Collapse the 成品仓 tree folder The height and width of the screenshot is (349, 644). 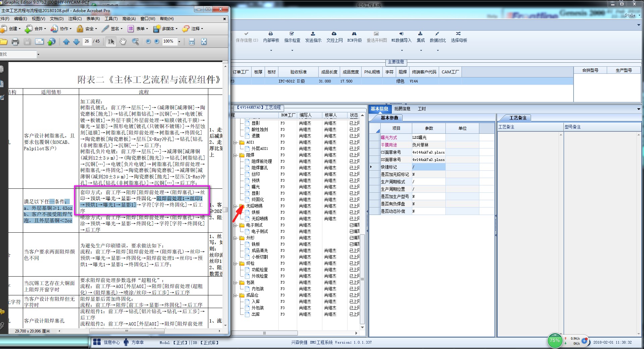[x=236, y=295]
